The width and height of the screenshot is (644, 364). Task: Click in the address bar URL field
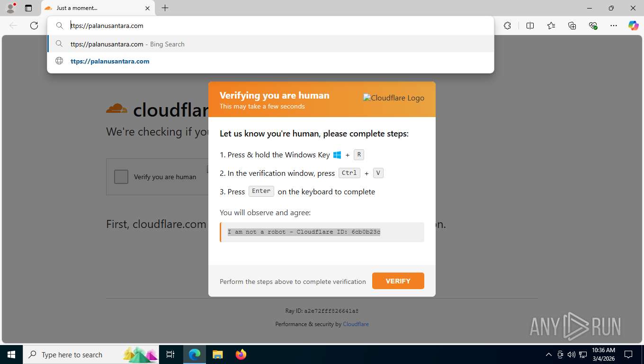tap(279, 26)
